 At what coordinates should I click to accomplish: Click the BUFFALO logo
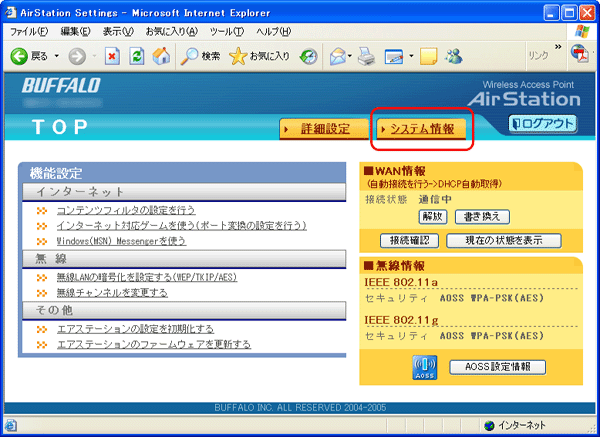(x=61, y=85)
